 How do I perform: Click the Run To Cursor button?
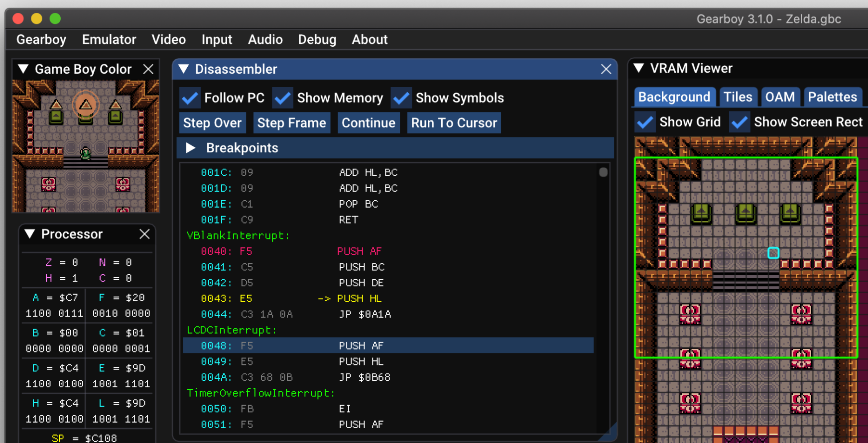pos(454,123)
